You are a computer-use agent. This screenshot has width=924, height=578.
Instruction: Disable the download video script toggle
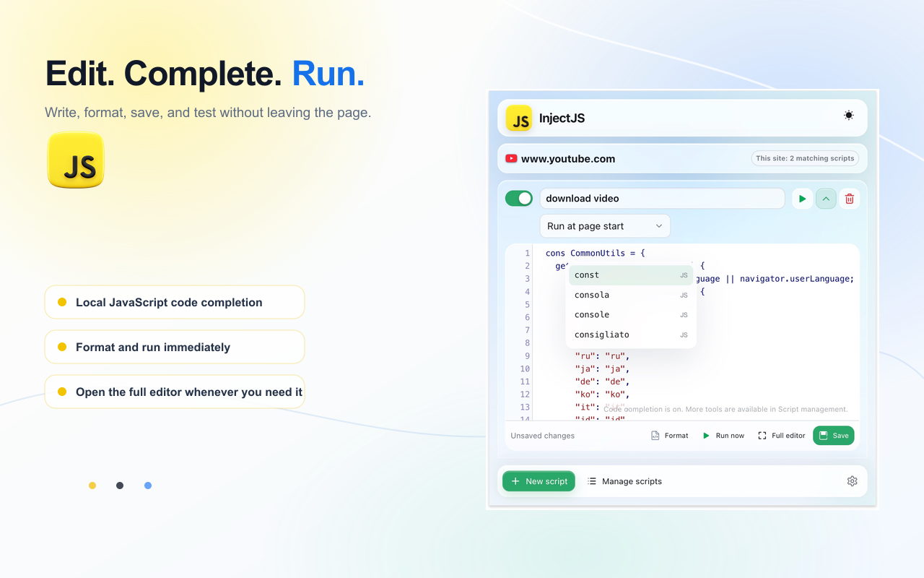(x=519, y=199)
